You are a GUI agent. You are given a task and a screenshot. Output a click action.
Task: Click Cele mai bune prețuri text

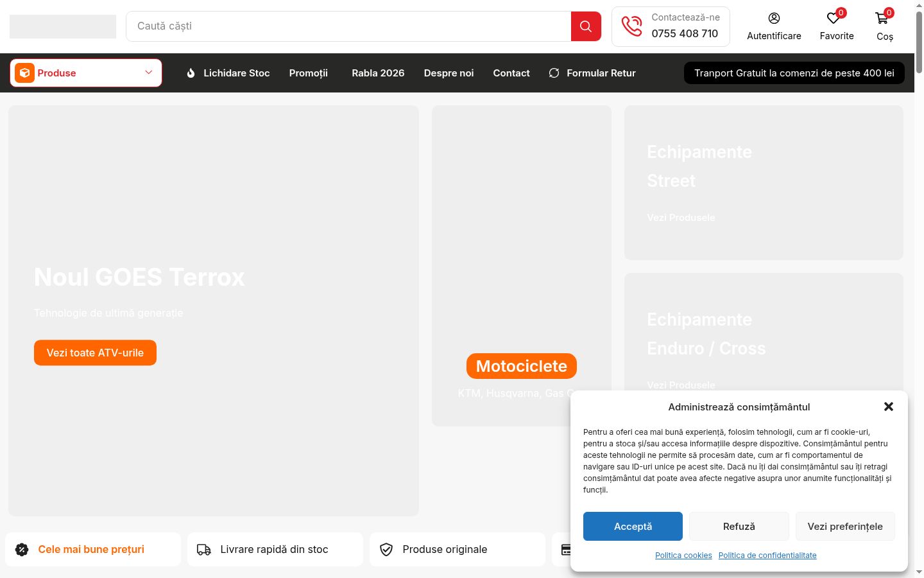91,549
